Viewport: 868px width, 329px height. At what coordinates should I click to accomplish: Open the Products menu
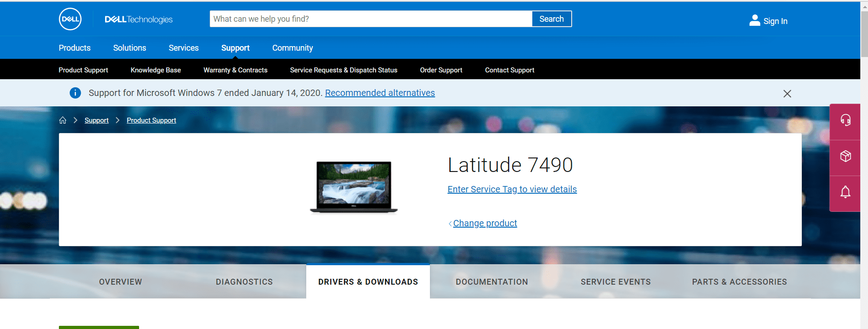pos(75,48)
